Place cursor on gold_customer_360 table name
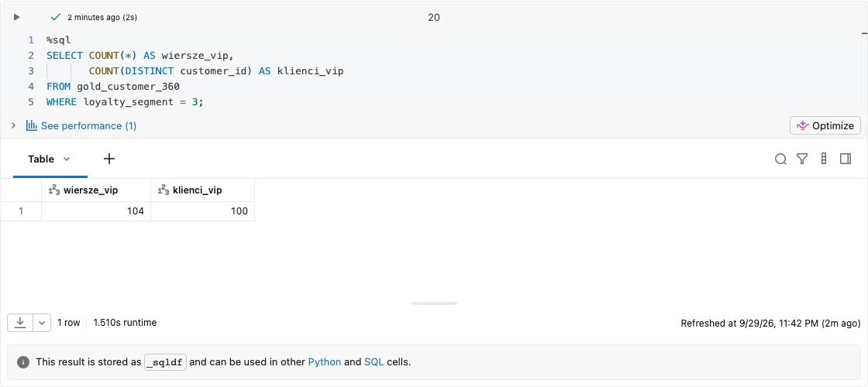This screenshot has width=868, height=387. (x=129, y=86)
